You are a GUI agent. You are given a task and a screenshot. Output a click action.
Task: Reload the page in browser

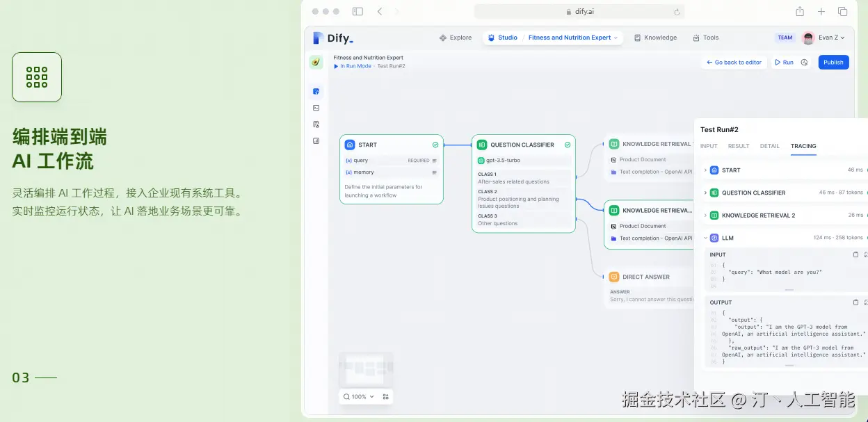[677, 12]
